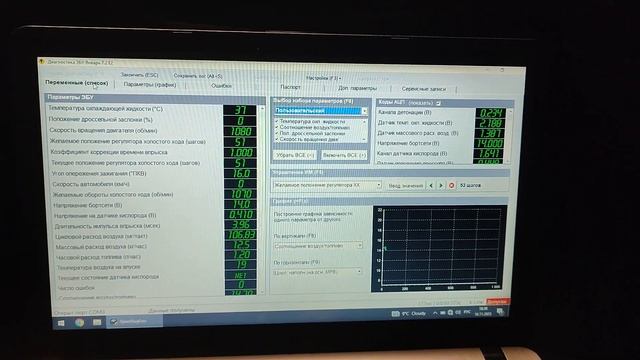The height and width of the screenshot is (360, 640).
Task: Step regulator value left with arrow
Action: point(431,185)
